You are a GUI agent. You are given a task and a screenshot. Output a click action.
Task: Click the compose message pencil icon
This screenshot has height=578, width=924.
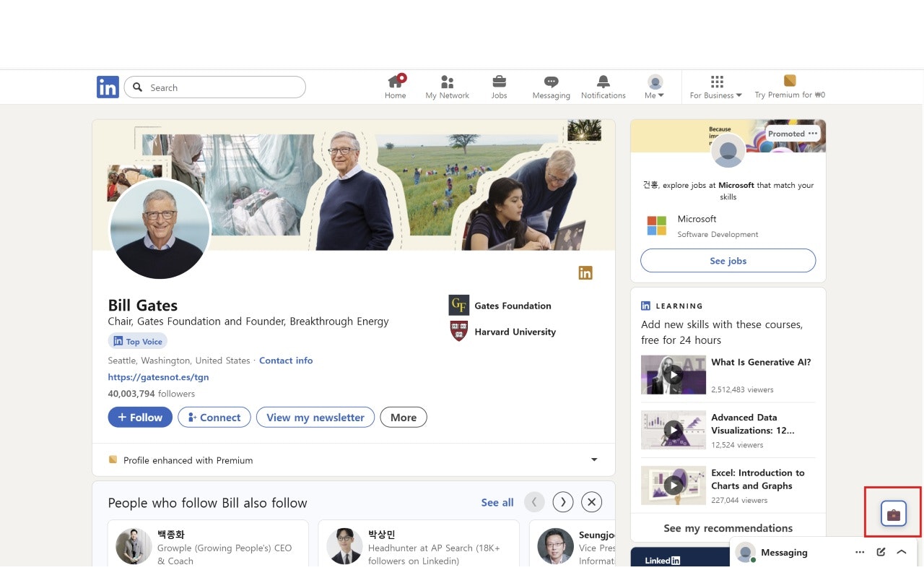coord(881,551)
